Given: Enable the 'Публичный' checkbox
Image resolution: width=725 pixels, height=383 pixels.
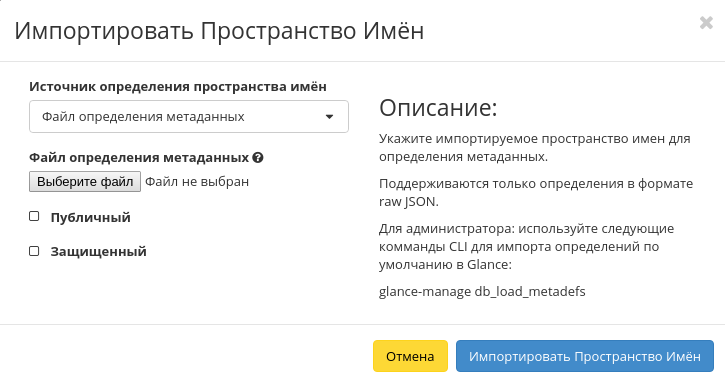Looking at the screenshot, I should (34, 216).
